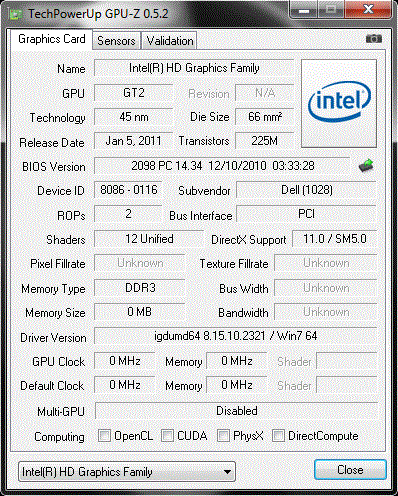Screen dimensions: 398x496
Task: Click the DirectX Support value 11.0 / SM5.0
Action: tap(335, 239)
